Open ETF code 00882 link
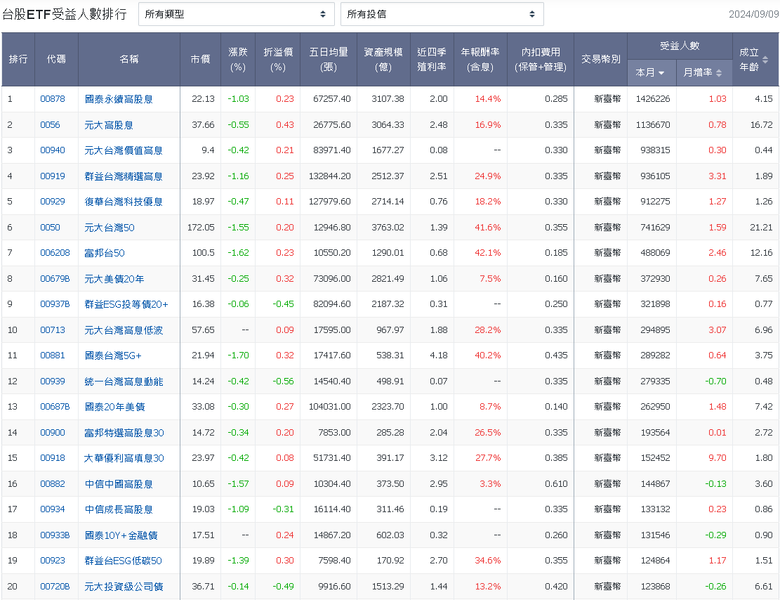Screen dimensions: 780x600 [52, 484]
